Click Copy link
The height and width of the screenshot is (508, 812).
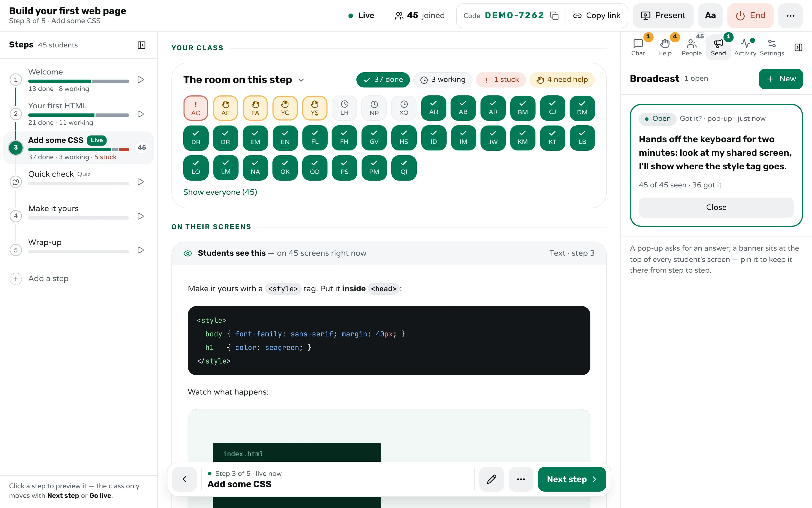click(597, 16)
